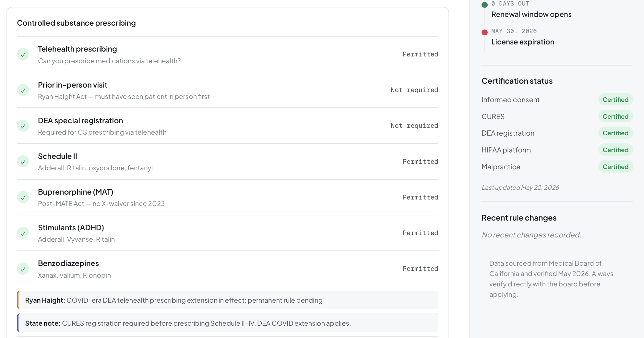Click the Benzodiazepines checkmark icon
The width and height of the screenshot is (644, 338).
pyautogui.click(x=23, y=269)
